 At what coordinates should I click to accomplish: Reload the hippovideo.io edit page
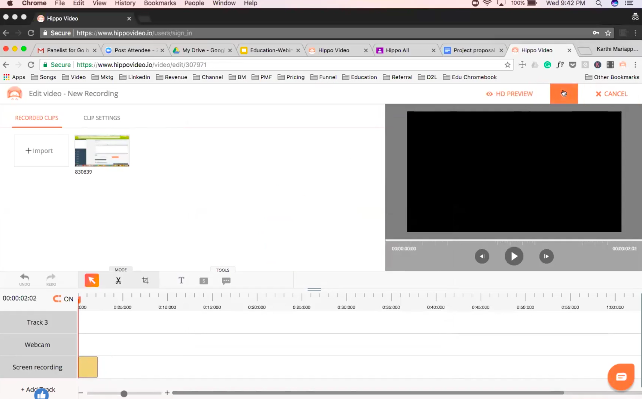coord(31,65)
